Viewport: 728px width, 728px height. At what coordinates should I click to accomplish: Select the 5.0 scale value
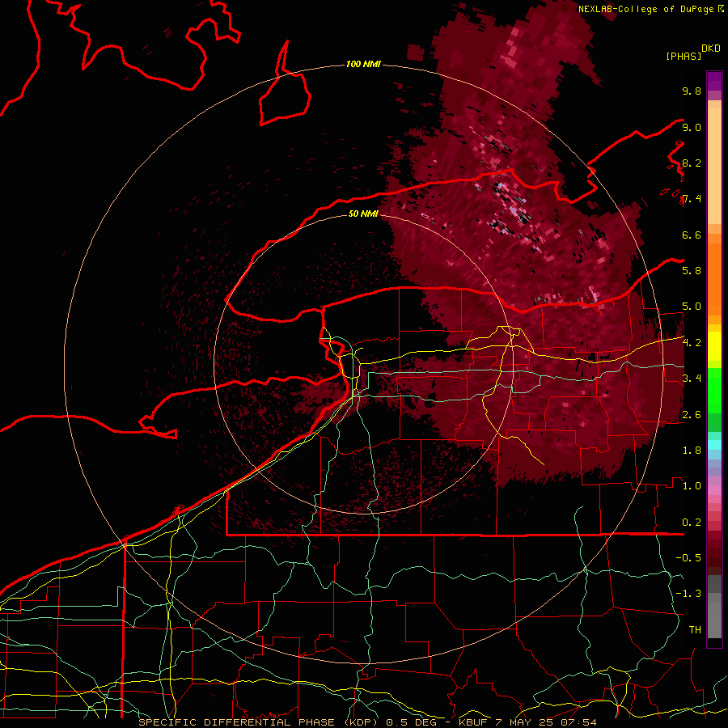click(x=692, y=307)
